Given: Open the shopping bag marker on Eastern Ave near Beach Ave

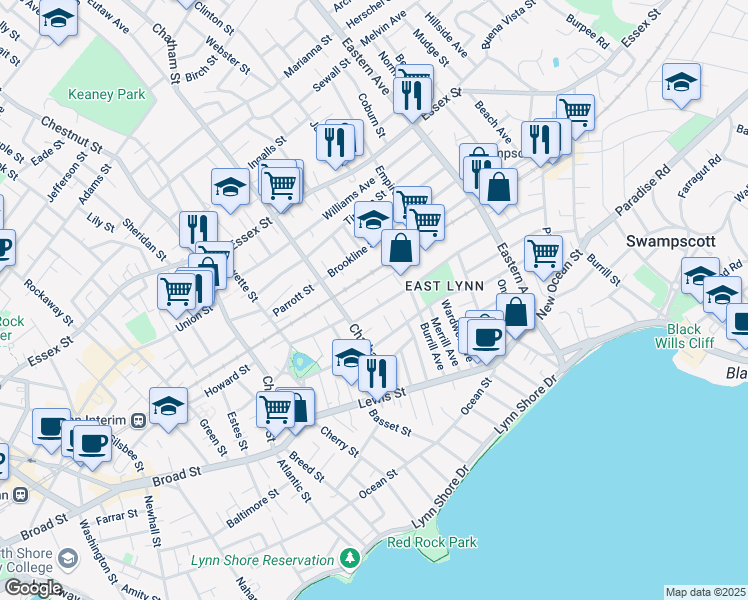Looking at the screenshot, I should pos(498,187).
